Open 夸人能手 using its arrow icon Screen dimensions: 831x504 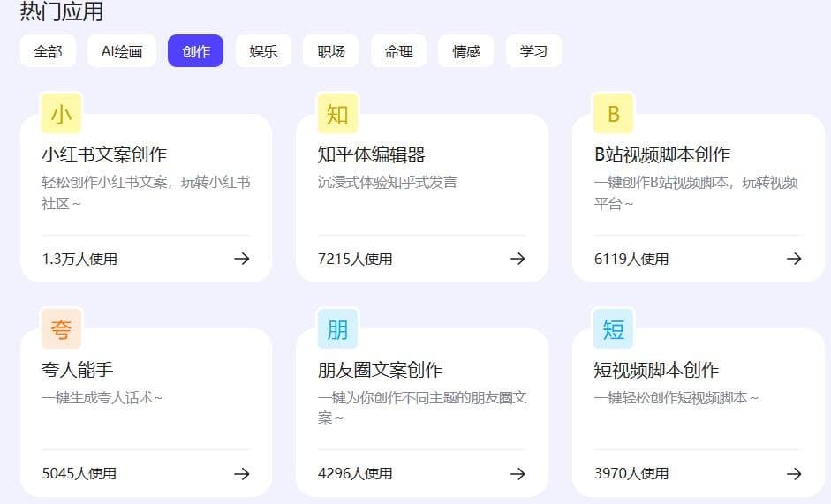(x=241, y=474)
